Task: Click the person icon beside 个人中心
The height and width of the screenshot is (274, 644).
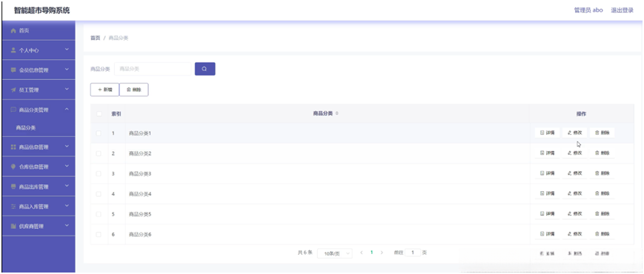Action: tap(13, 50)
